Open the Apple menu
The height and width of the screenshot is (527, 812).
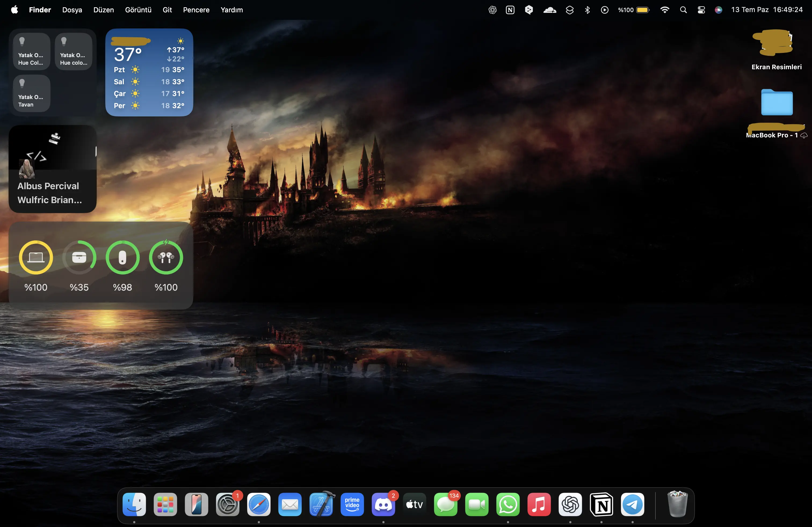(x=14, y=10)
